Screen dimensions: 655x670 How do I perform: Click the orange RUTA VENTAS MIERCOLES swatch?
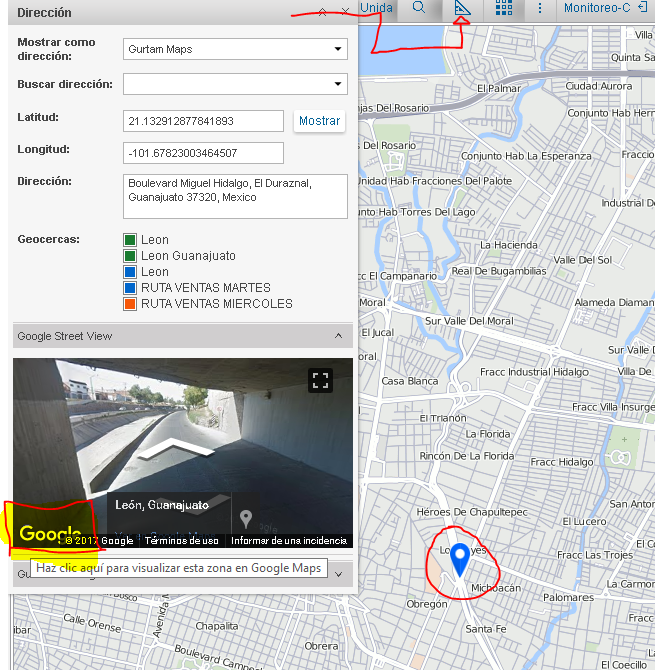tap(130, 304)
